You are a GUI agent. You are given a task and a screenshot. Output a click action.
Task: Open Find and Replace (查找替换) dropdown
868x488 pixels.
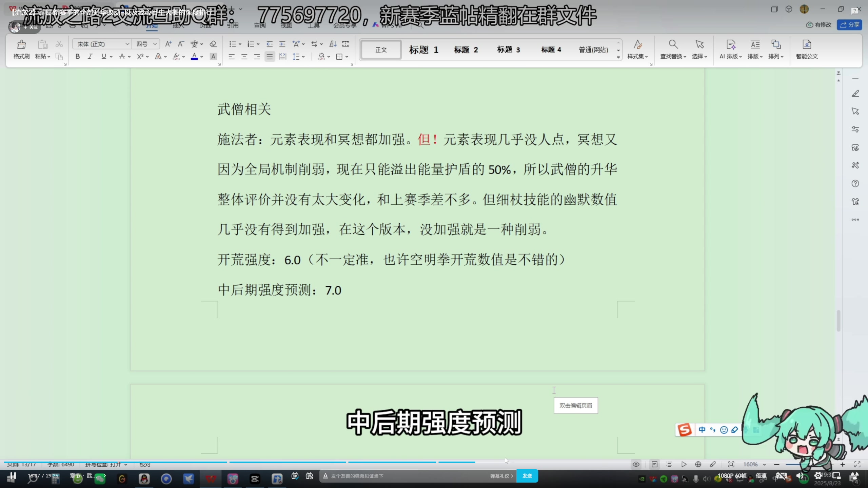click(x=673, y=49)
